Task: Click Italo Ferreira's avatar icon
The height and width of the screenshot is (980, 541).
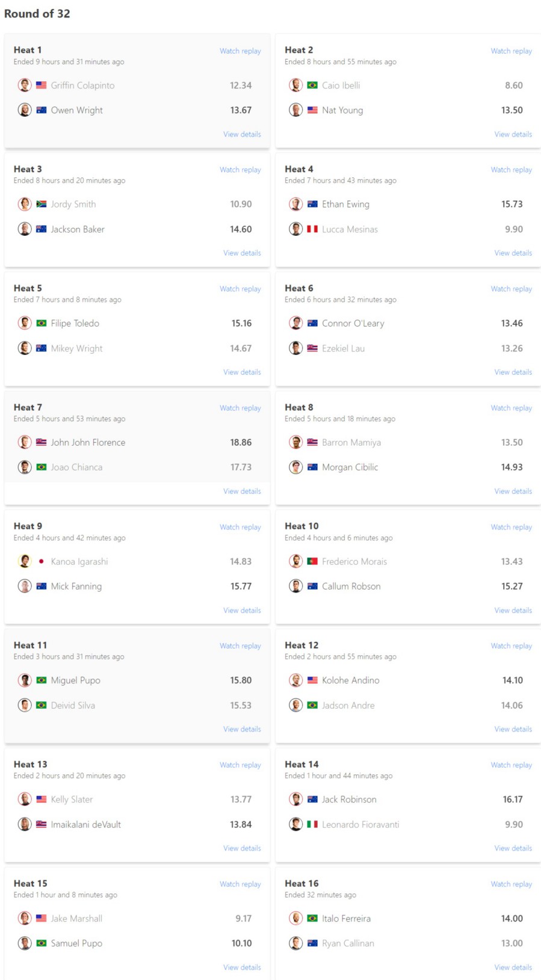Action: pyautogui.click(x=295, y=919)
